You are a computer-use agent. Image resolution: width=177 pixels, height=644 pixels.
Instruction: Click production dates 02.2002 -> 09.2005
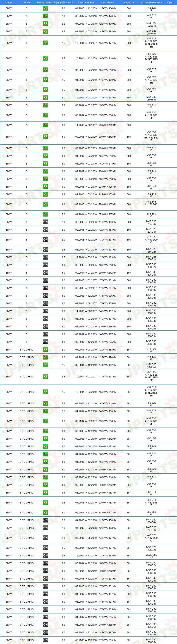pyautogui.click(x=86, y=265)
